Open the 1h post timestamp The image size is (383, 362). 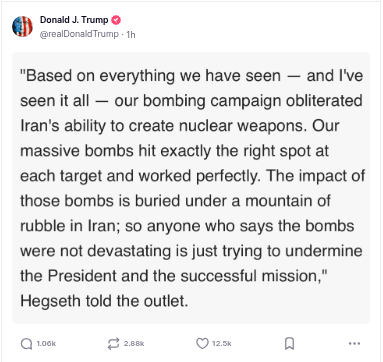point(131,34)
